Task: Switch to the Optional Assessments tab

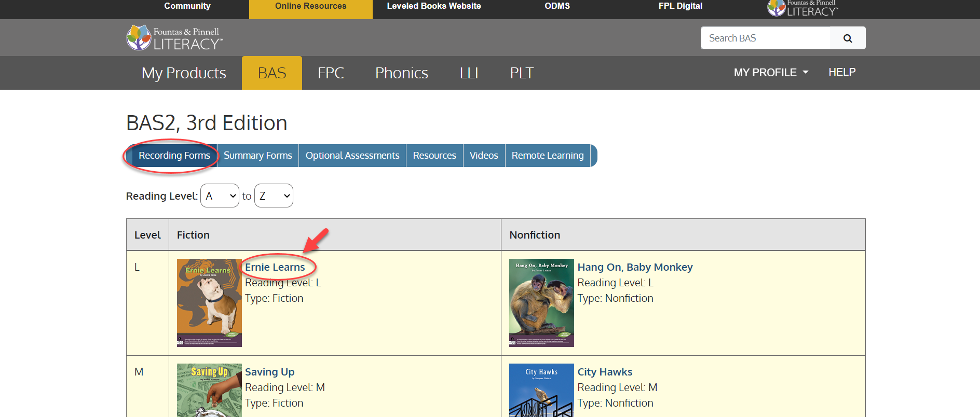Action: tap(352, 156)
